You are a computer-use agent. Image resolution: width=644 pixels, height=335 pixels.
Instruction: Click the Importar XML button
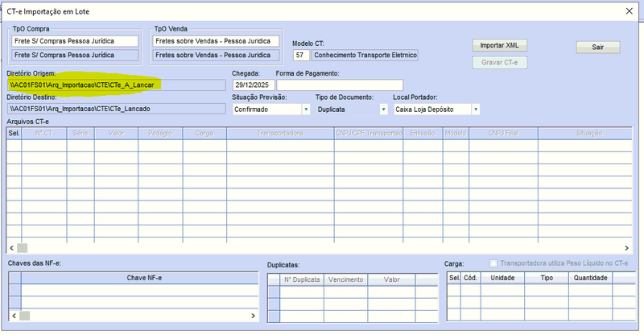click(498, 45)
